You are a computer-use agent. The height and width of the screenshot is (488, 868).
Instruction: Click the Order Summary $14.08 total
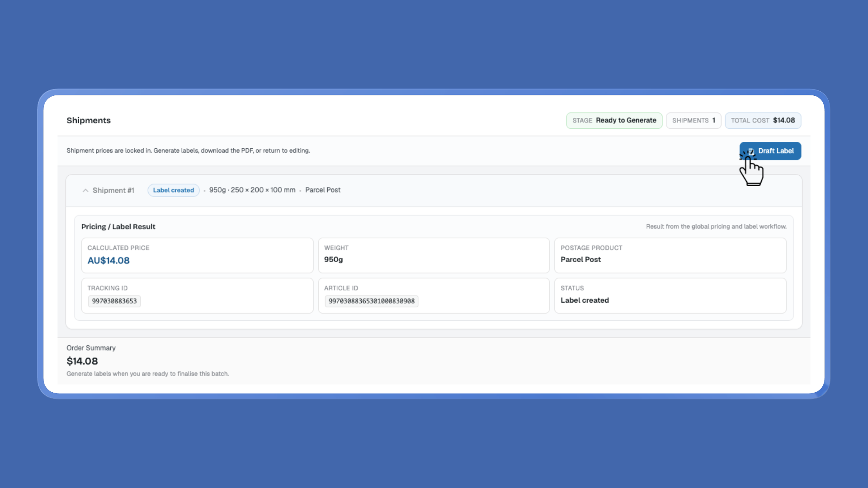coord(82,361)
